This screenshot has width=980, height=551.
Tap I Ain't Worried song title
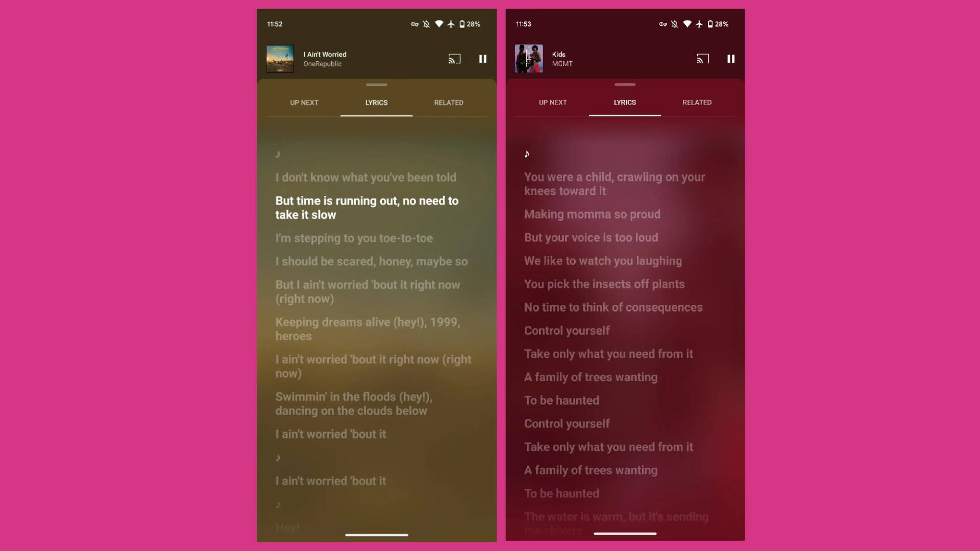[325, 55]
